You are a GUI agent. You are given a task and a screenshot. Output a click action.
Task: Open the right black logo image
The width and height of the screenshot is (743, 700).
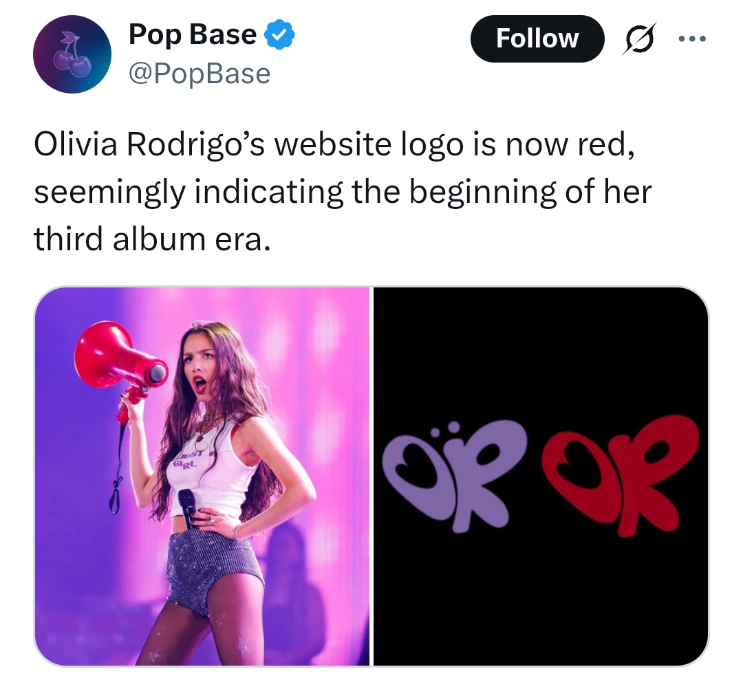click(x=541, y=476)
